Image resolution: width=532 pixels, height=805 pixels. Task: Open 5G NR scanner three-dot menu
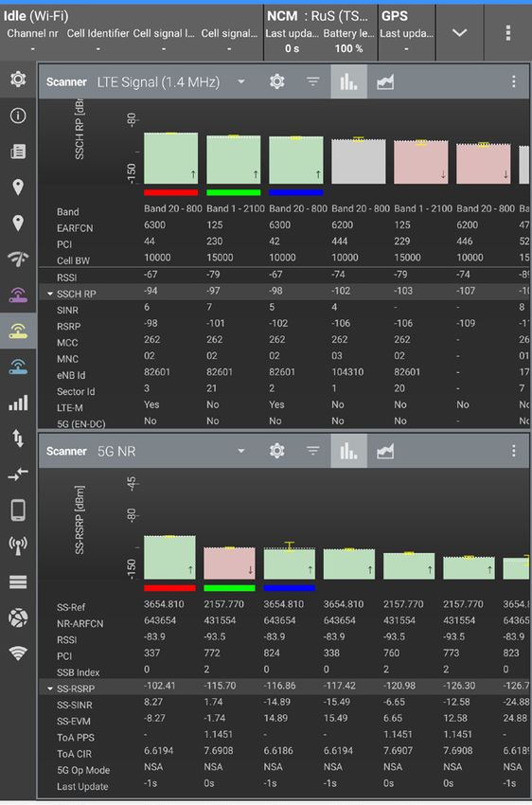tap(513, 451)
